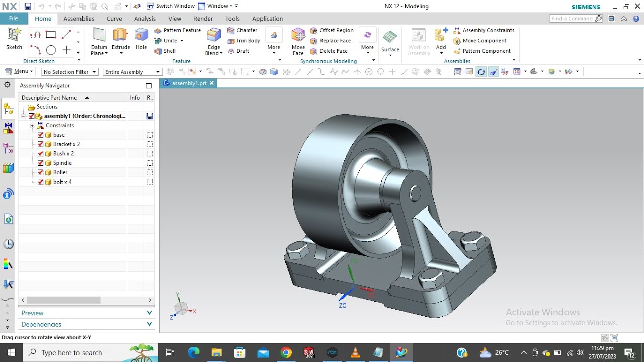The width and height of the screenshot is (644, 362).
Task: Uncheck the bolt x 4 checkbox
Action: click(x=41, y=182)
